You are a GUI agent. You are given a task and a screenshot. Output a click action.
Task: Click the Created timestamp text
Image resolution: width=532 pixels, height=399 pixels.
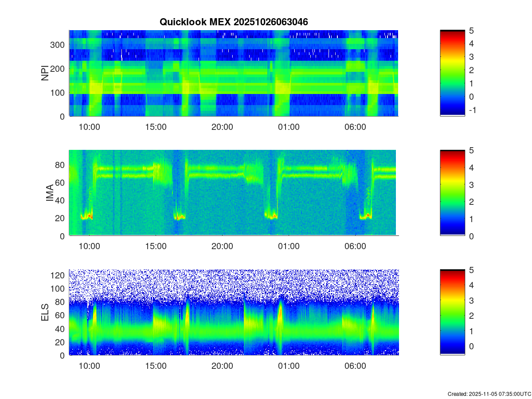[x=489, y=394]
